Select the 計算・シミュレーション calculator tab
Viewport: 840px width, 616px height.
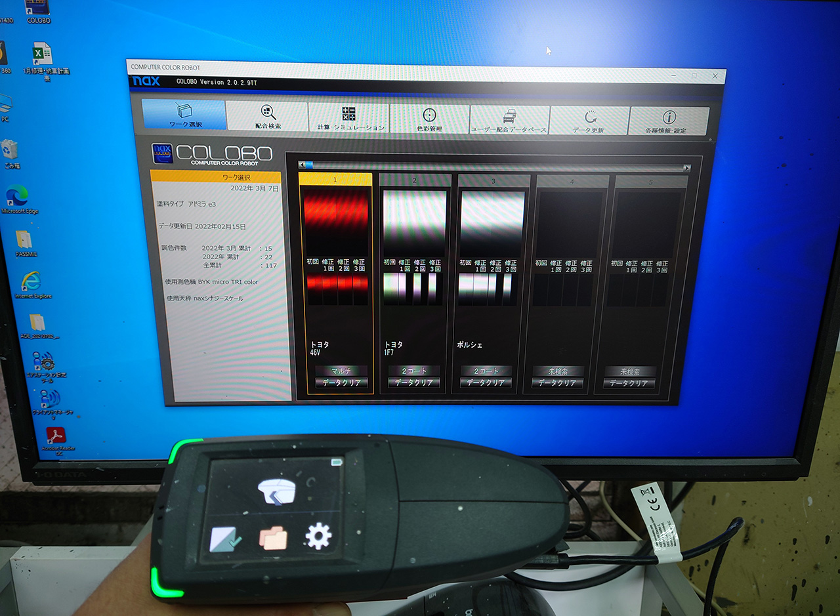tap(349, 117)
